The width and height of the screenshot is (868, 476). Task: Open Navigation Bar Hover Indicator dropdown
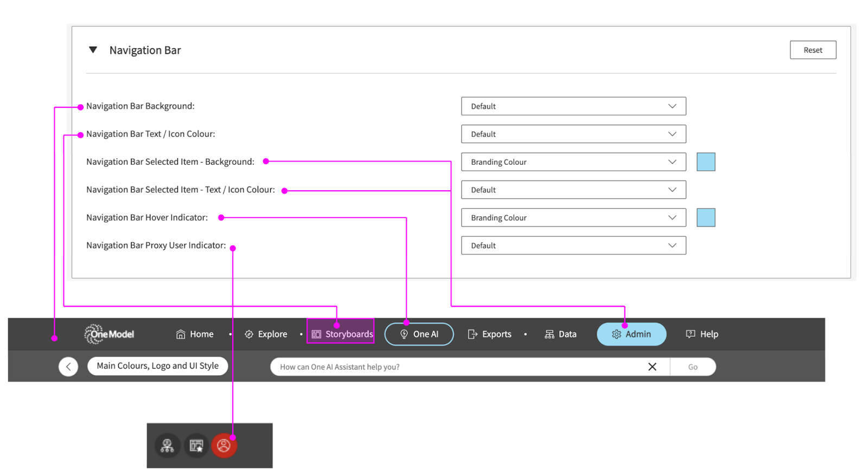coord(573,217)
